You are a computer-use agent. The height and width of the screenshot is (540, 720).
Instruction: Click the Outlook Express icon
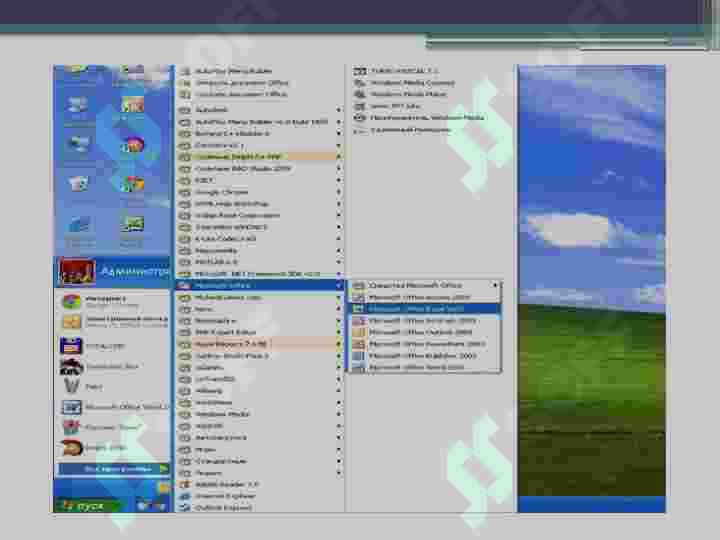point(185,507)
